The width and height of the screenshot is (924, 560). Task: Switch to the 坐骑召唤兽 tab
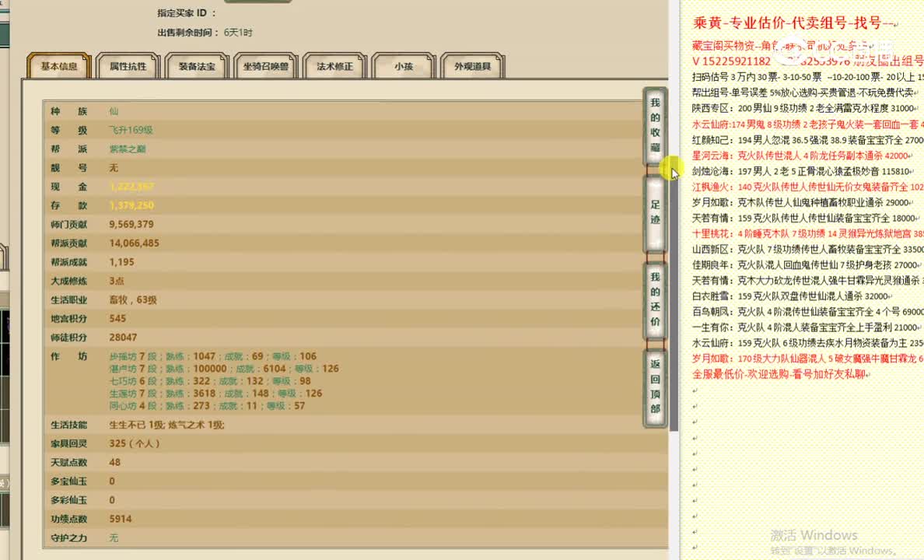pos(266,66)
